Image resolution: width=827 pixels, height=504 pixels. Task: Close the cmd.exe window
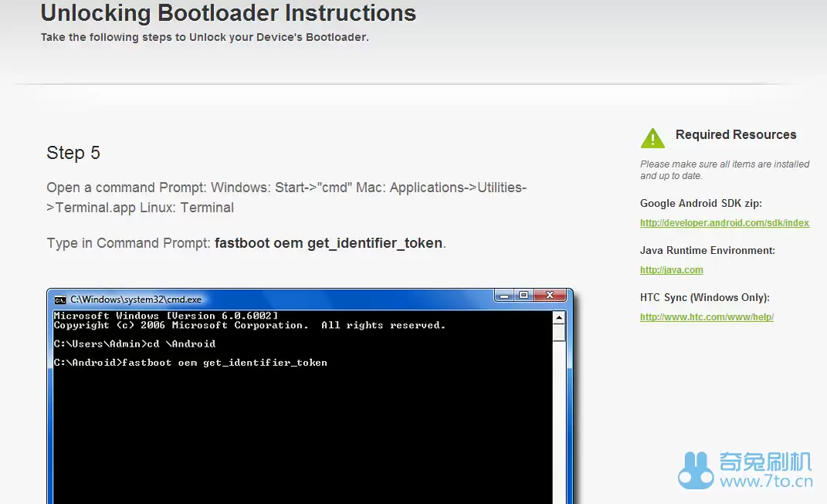point(551,295)
